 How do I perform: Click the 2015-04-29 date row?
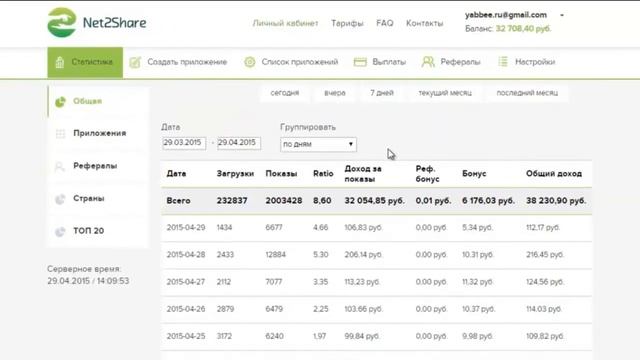tap(376, 228)
